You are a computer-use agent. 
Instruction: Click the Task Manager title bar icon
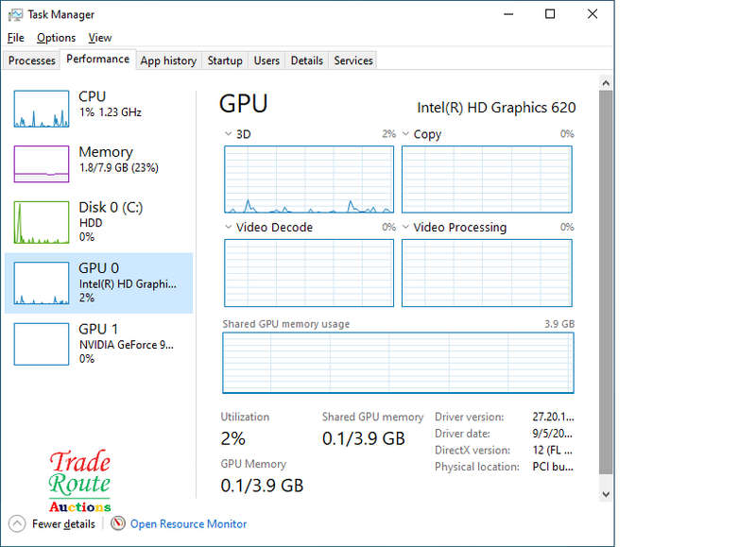pos(15,14)
